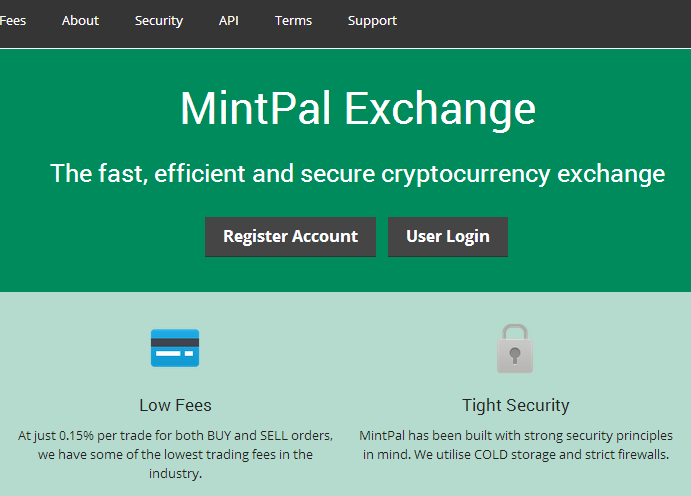Click the gray padlock icon
The width and height of the screenshot is (691, 496).
click(x=515, y=348)
